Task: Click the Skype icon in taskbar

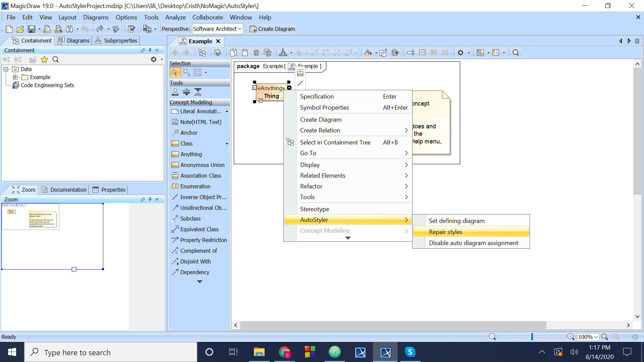Action: click(410, 352)
